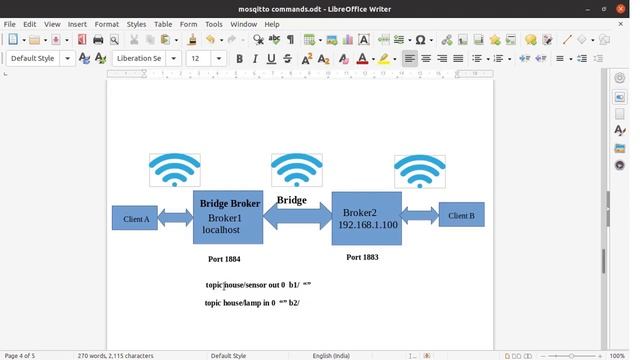
Task: Toggle Italic formatting
Action: click(255, 59)
